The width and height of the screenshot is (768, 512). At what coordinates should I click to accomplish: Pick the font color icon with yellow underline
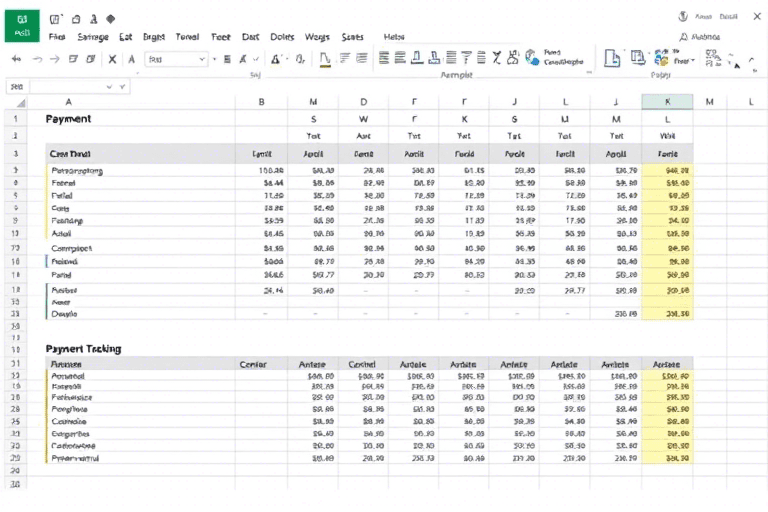click(x=324, y=59)
